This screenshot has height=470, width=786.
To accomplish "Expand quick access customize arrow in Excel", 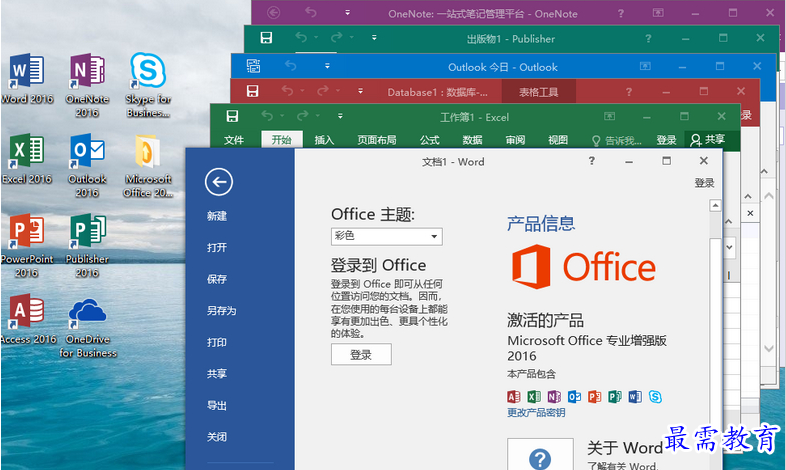I will [x=340, y=116].
